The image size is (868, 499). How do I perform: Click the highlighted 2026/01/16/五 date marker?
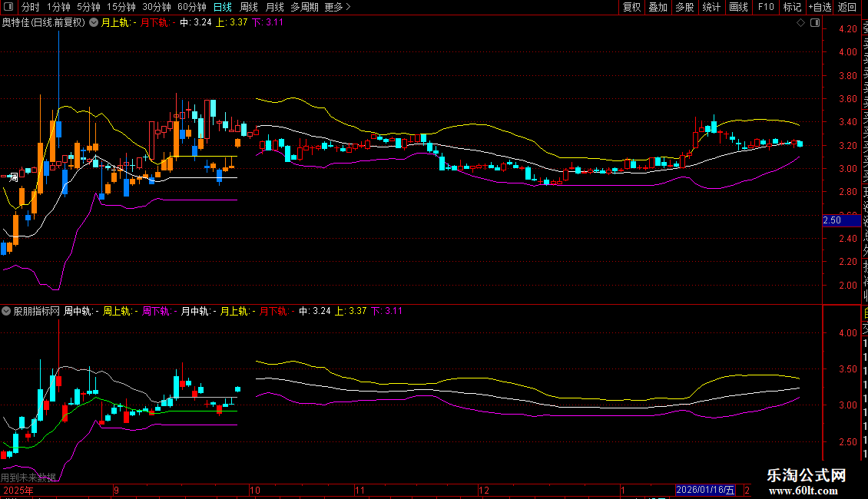pyautogui.click(x=704, y=490)
